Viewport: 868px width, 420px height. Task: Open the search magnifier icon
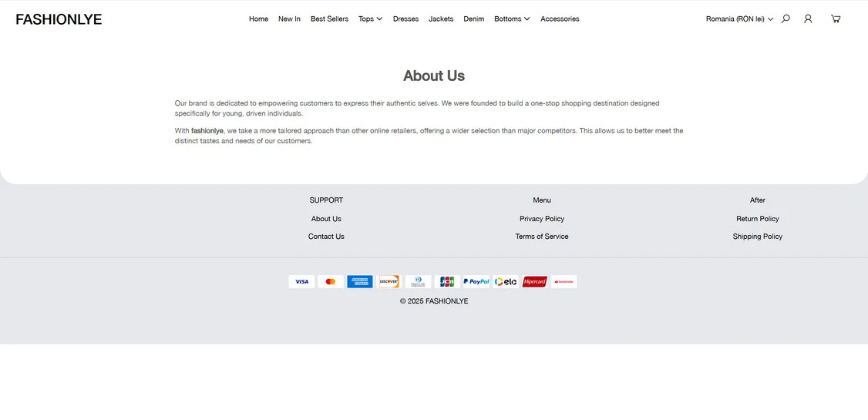pyautogui.click(x=785, y=18)
